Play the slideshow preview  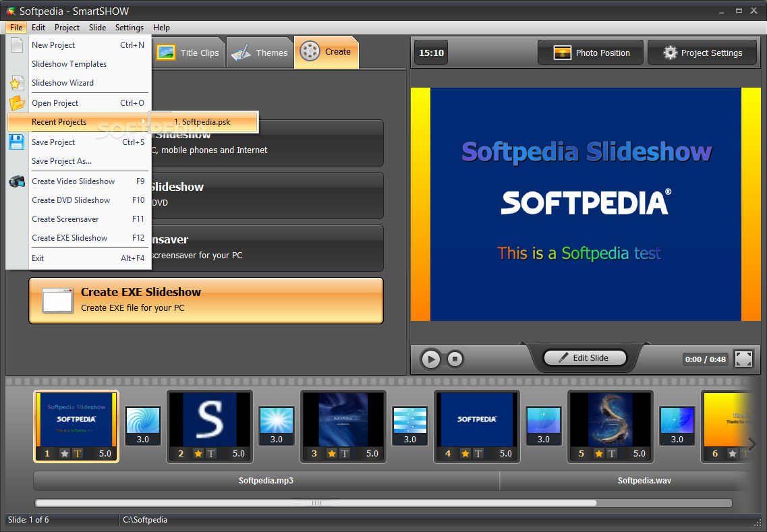pos(430,359)
